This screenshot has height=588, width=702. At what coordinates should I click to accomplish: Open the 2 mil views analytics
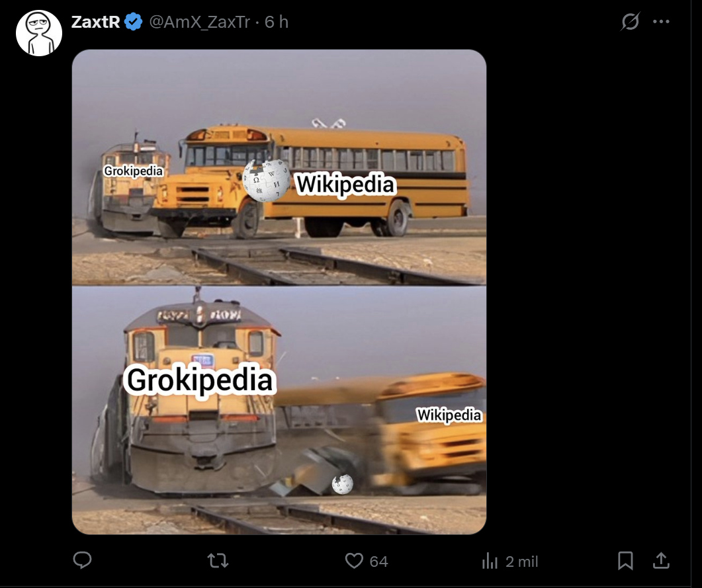pos(521,562)
